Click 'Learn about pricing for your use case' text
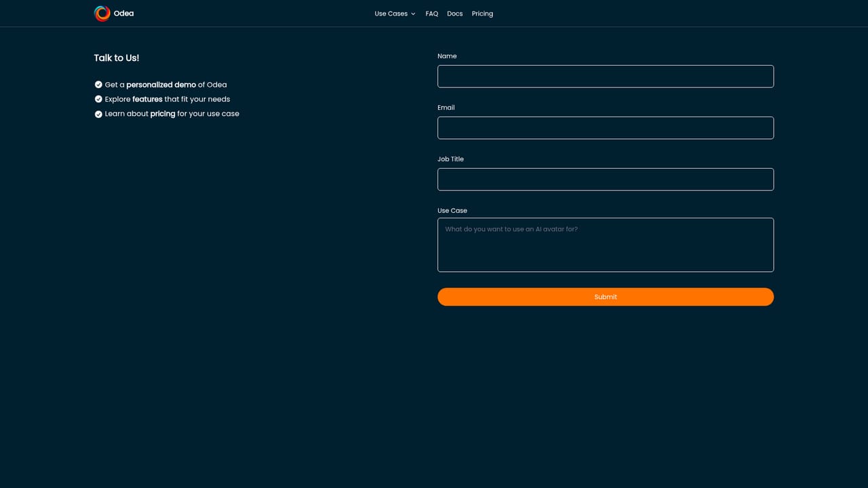868x488 pixels. pos(172,114)
